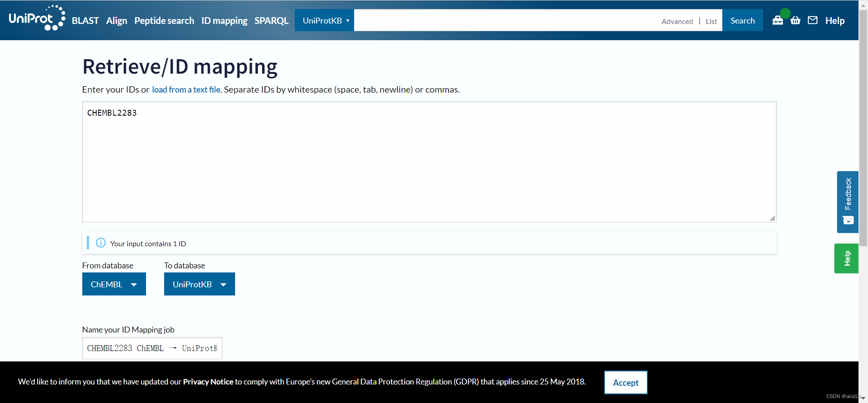
Task: Click 'Your input contains 1 ID' message
Action: pos(148,244)
